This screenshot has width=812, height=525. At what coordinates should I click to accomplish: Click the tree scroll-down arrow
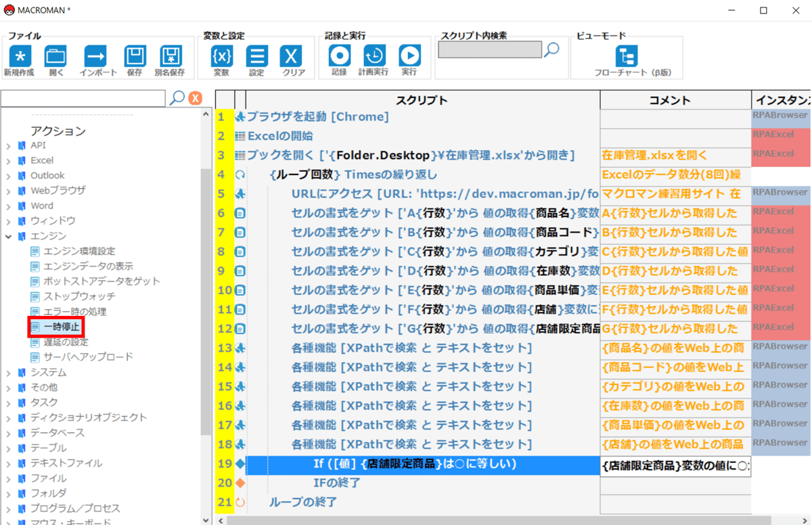click(207, 520)
